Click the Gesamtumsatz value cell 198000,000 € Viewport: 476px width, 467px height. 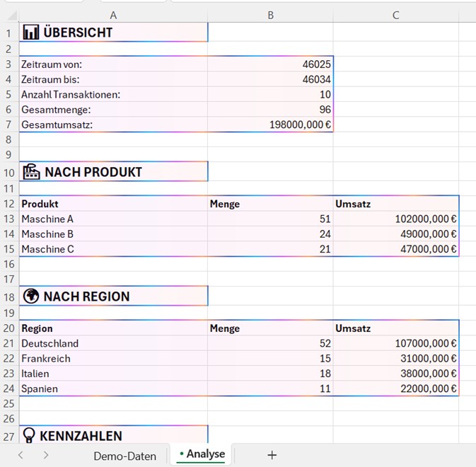pyautogui.click(x=270, y=125)
